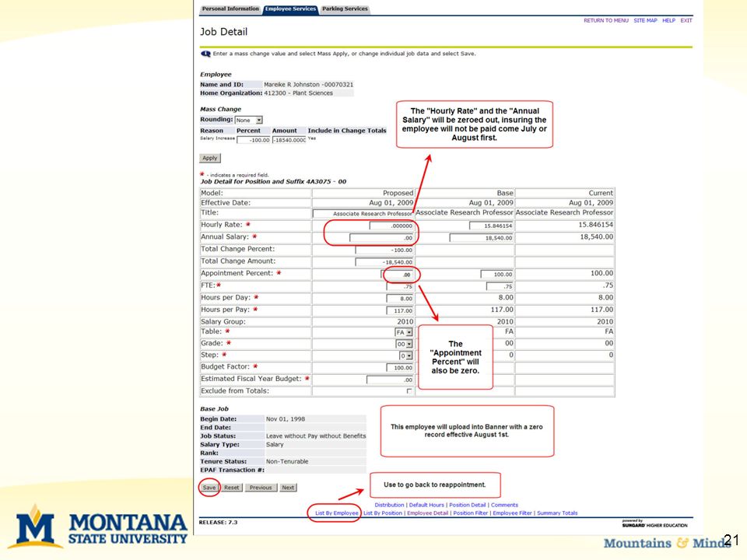Open the Grade dropdown
The height and width of the screenshot is (560, 747).
point(405,344)
